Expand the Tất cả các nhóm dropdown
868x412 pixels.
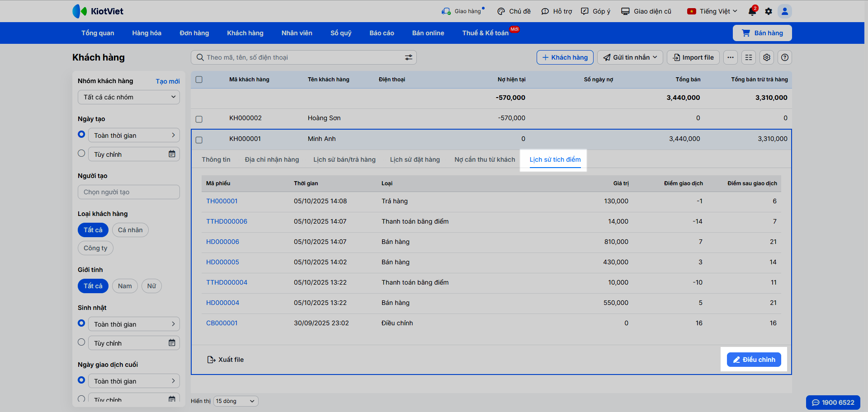coord(129,97)
